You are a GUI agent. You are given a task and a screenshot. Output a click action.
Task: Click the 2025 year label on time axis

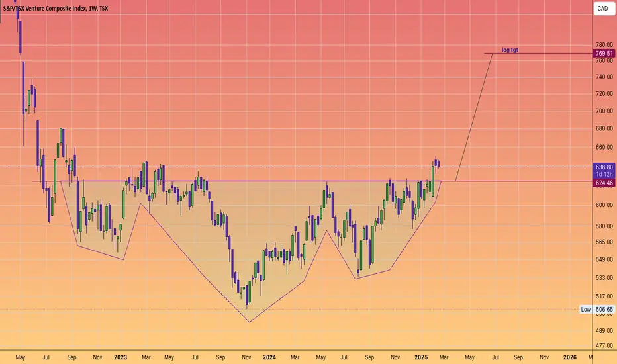click(421, 357)
